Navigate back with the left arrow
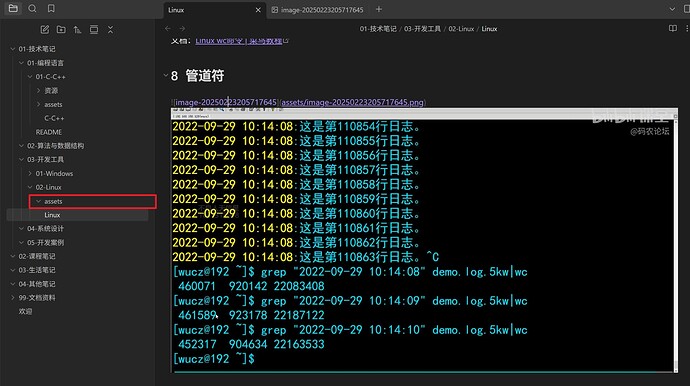The height and width of the screenshot is (386, 690). click(x=168, y=29)
